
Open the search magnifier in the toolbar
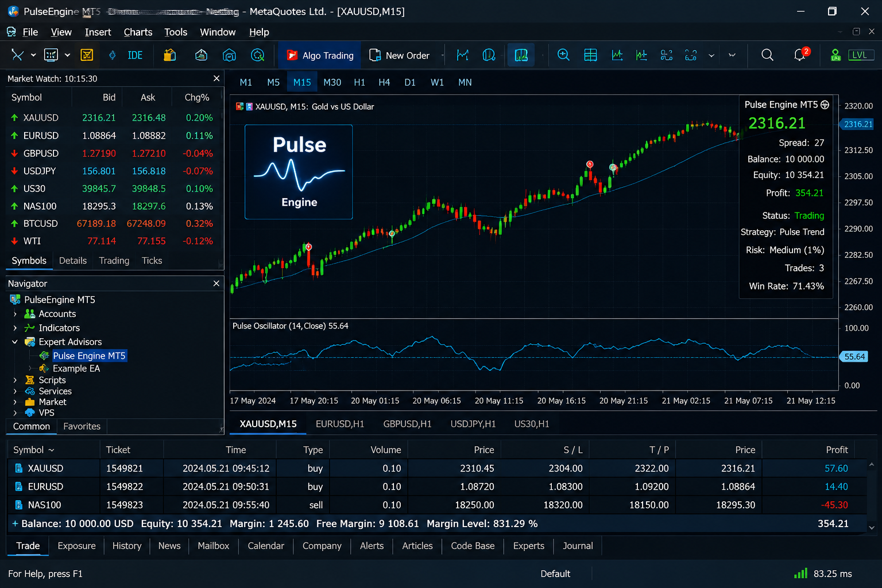(767, 55)
